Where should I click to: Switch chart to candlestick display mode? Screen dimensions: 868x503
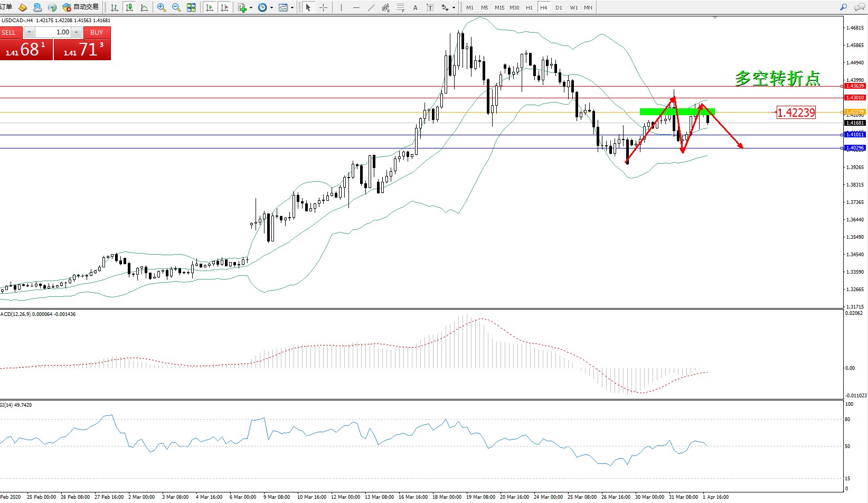click(129, 7)
